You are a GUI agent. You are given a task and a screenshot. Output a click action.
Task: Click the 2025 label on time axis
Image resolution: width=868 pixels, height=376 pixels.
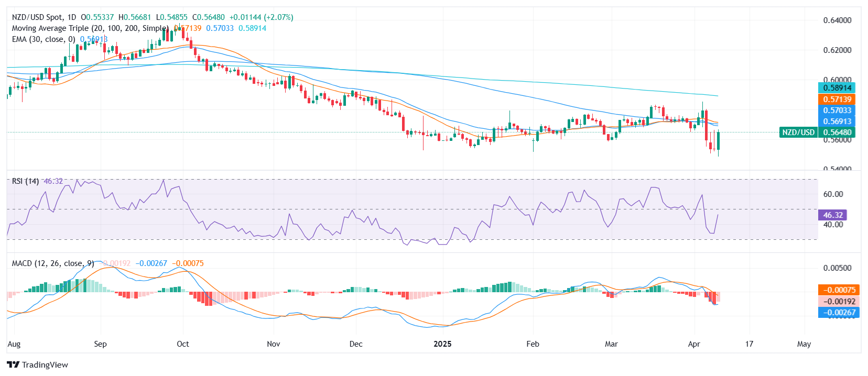point(442,344)
